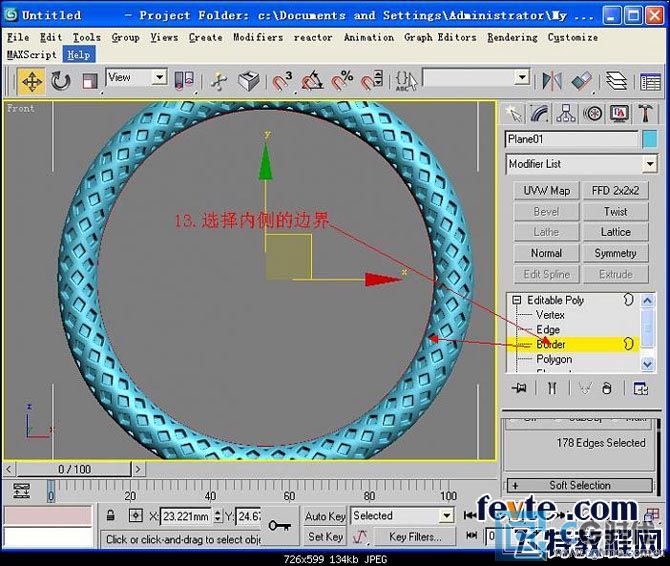Viewport: 670px width, 566px height.
Task: Toggle the Auto Key button
Action: (x=325, y=516)
